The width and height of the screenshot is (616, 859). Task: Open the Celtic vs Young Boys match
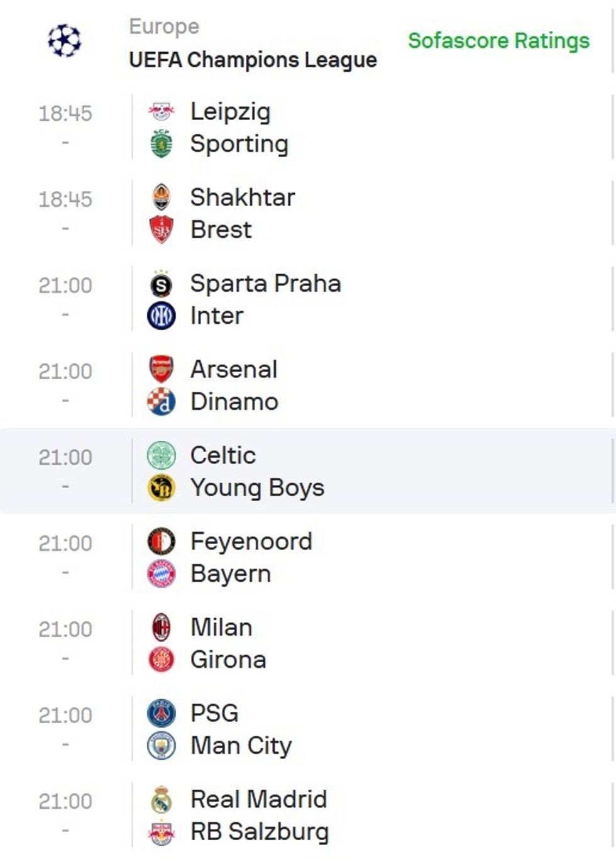pos(377,472)
